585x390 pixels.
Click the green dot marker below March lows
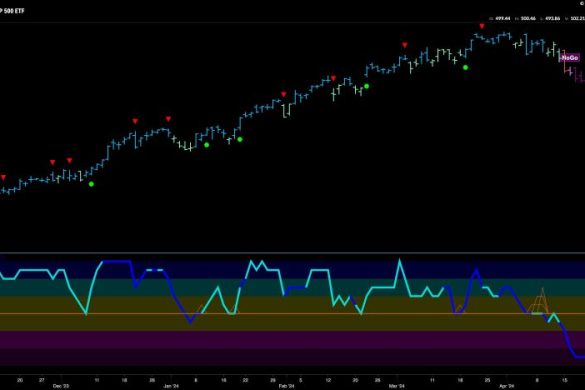pos(465,68)
